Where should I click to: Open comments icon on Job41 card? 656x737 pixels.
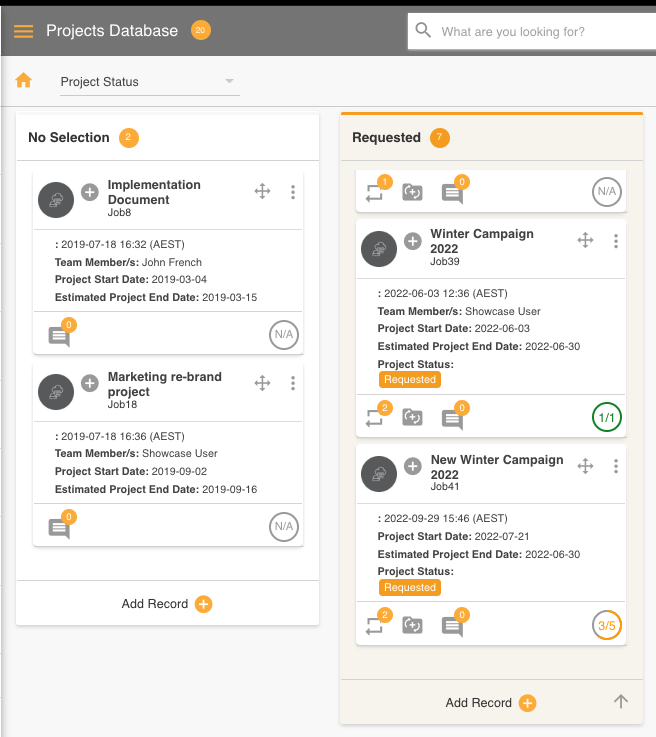(453, 627)
